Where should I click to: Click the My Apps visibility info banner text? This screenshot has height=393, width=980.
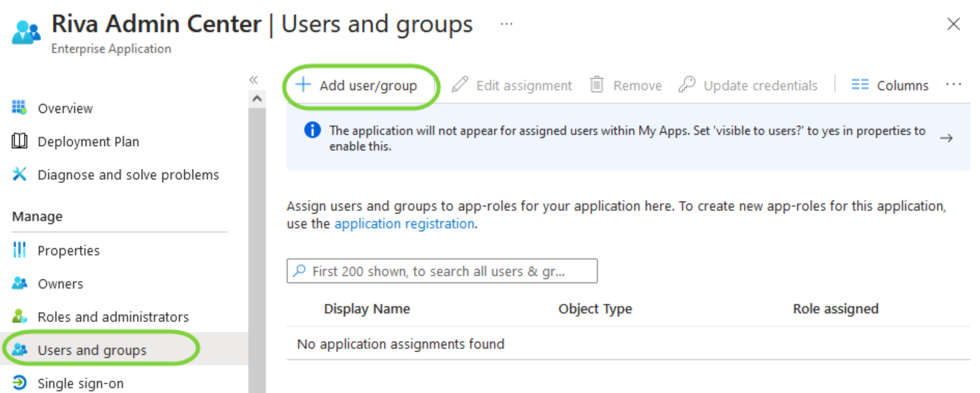coord(627,138)
